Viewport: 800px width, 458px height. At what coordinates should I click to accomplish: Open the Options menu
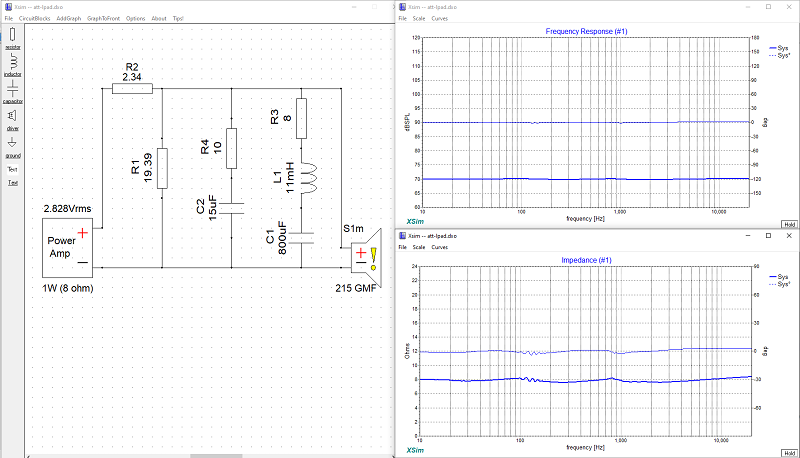[136, 18]
